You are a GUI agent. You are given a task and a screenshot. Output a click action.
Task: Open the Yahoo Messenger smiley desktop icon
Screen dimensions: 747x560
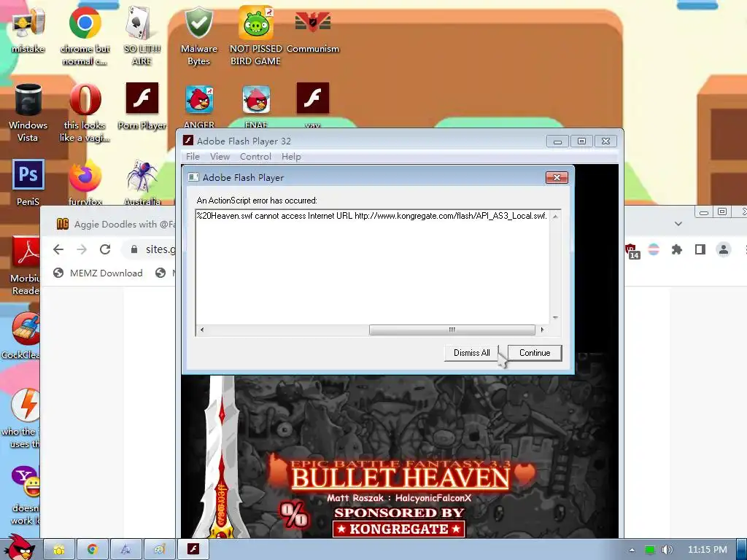click(24, 494)
